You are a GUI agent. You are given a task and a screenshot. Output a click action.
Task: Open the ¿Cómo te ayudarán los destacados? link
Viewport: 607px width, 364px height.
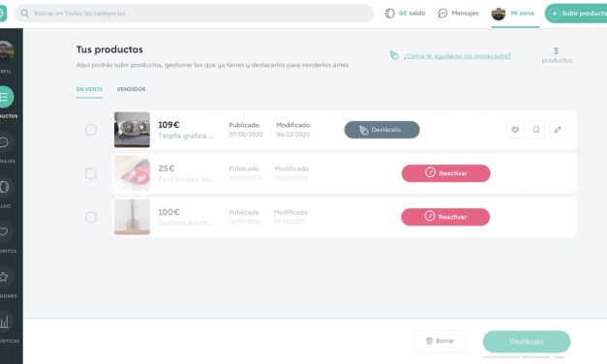point(457,56)
